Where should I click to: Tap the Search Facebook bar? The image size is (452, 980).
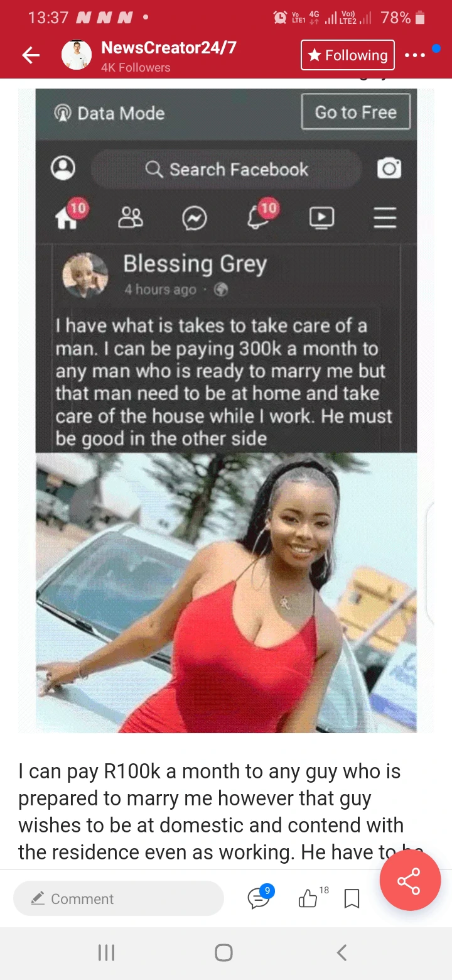227,169
